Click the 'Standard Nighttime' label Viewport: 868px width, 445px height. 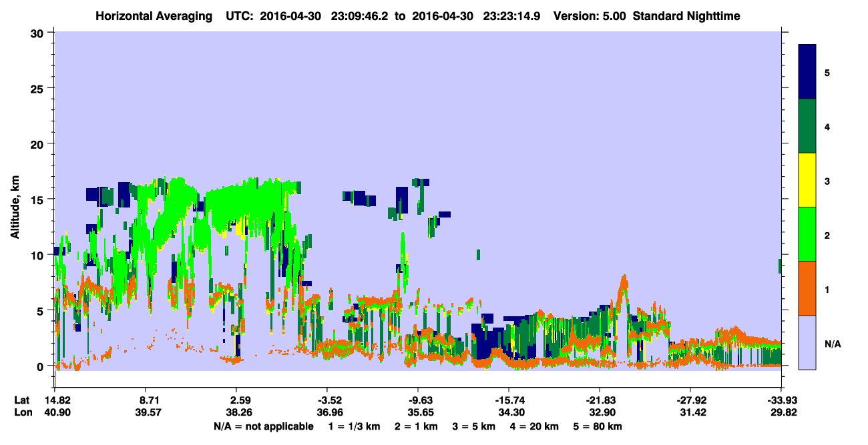click(686, 15)
